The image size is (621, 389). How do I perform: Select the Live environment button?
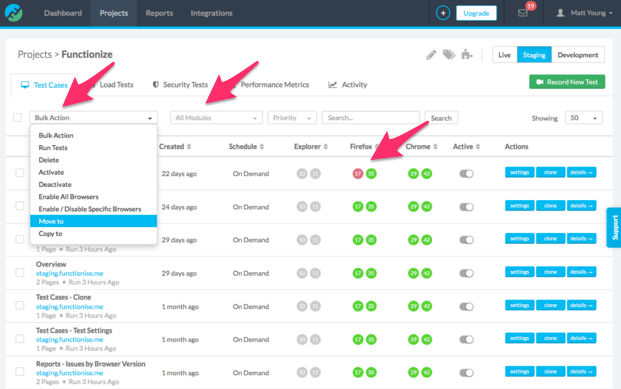tap(505, 55)
